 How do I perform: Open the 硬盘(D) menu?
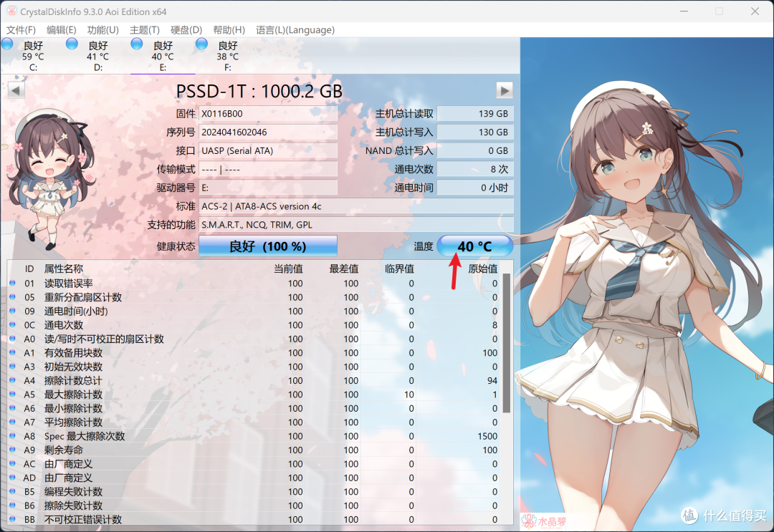tap(186, 30)
